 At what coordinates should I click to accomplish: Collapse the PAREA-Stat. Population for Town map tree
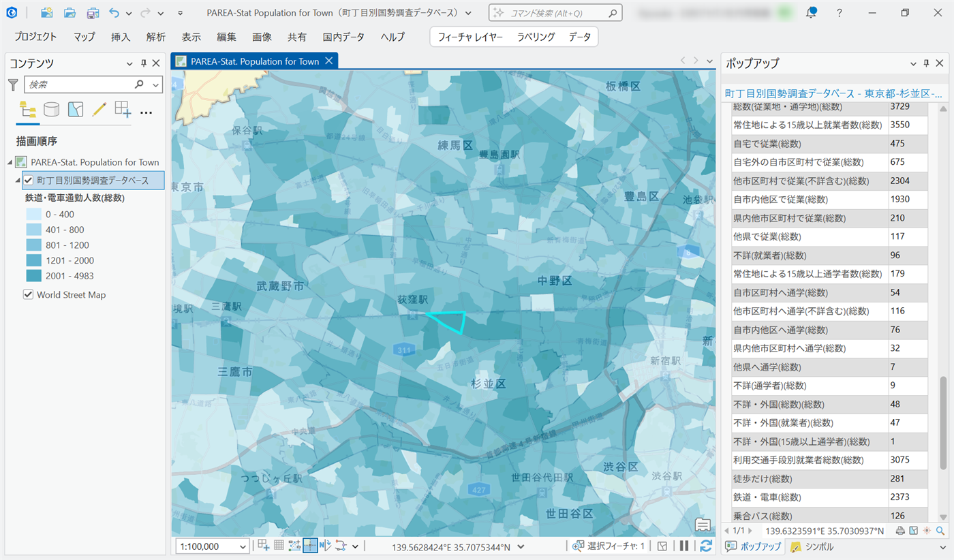pyautogui.click(x=10, y=162)
